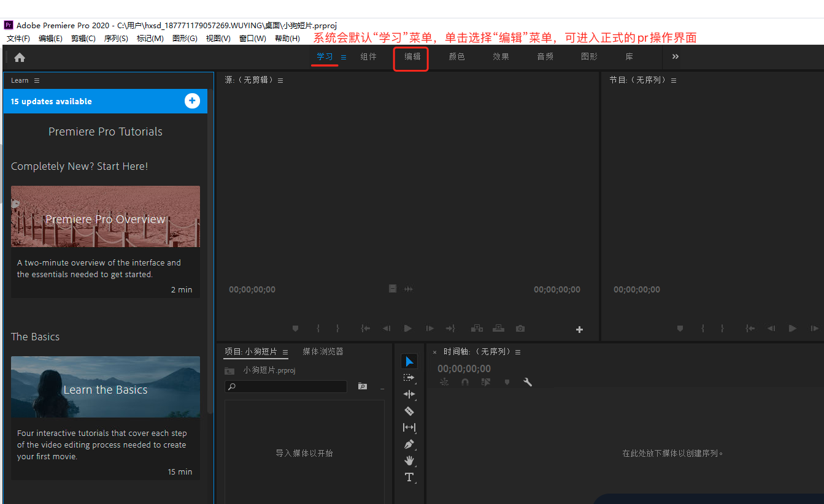
Task: Click the updates available plus button
Action: (x=192, y=101)
